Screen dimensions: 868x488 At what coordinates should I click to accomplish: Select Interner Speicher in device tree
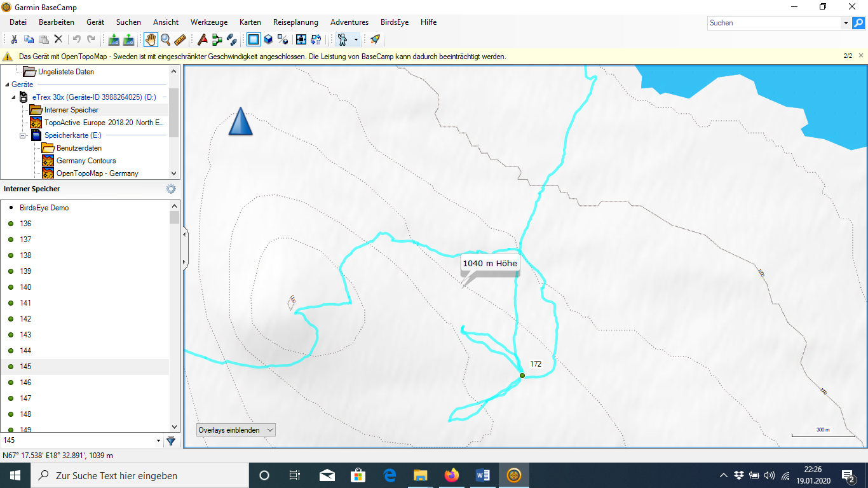click(72, 110)
